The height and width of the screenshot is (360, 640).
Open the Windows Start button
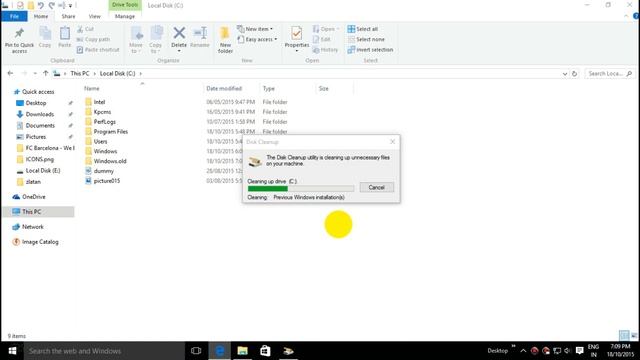[12, 351]
